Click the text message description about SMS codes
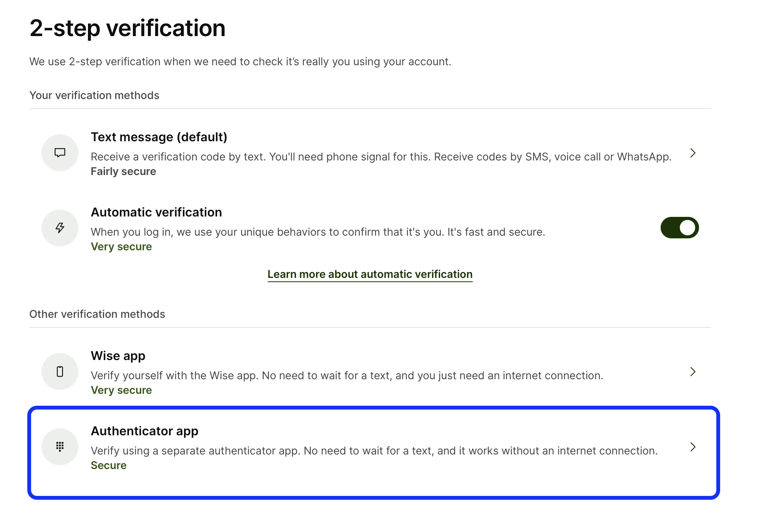The height and width of the screenshot is (532, 772). pyautogui.click(x=381, y=157)
